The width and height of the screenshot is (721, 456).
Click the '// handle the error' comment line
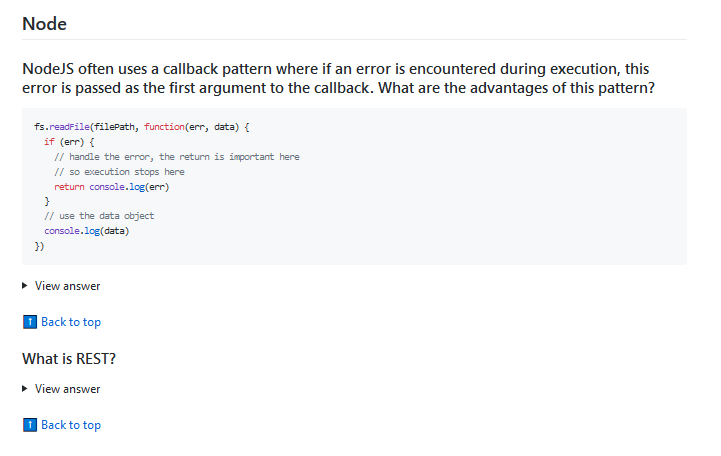pyautogui.click(x=177, y=157)
